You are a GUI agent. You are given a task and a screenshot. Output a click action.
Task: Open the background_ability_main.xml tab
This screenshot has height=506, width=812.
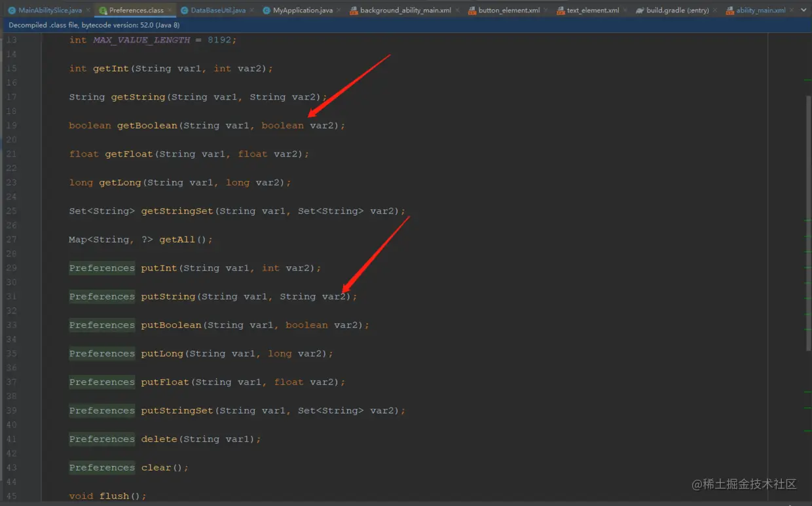(405, 10)
